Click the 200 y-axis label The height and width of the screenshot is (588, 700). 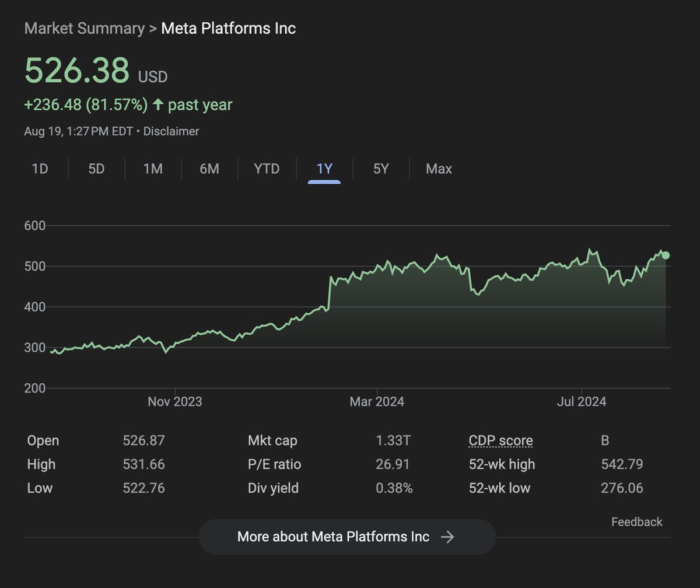35,388
